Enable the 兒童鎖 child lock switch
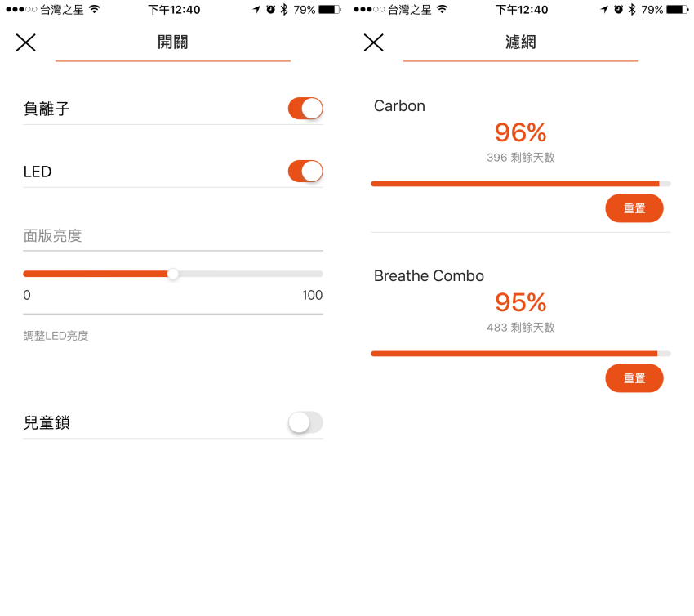Viewport: 694px width, 616px height. [x=305, y=422]
